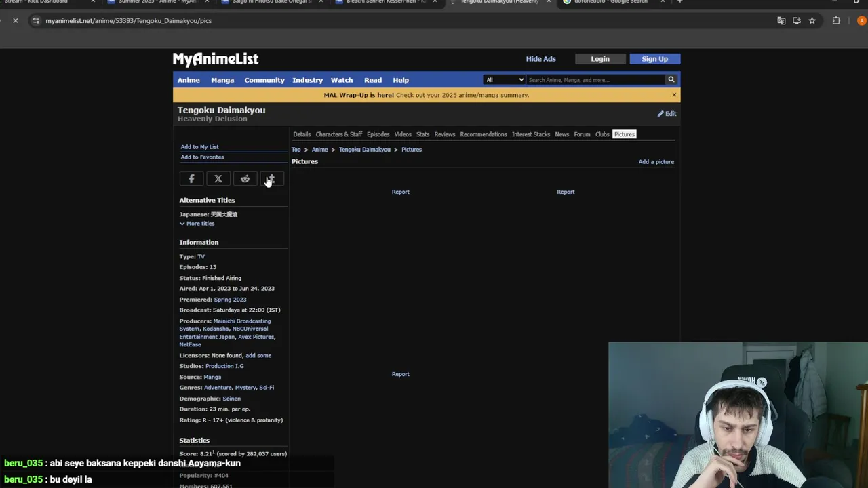Stop loading the page in browser
868x488 pixels.
tap(16, 21)
